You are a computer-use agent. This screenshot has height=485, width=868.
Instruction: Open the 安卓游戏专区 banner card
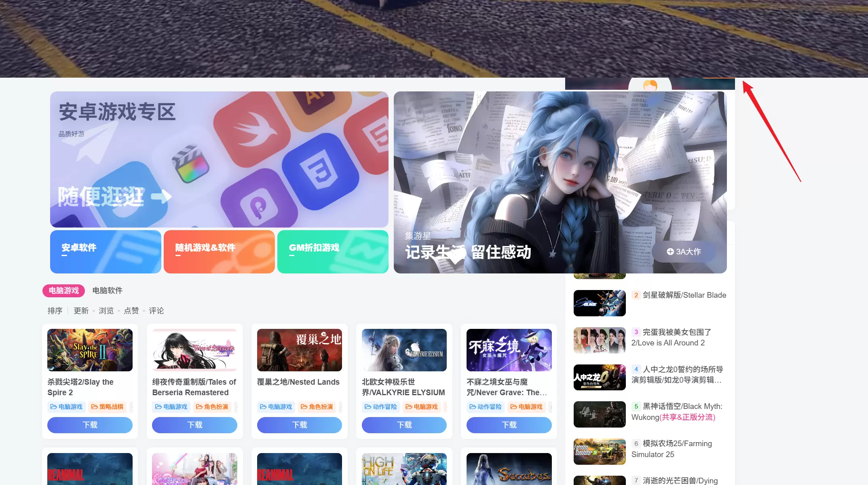point(219,159)
